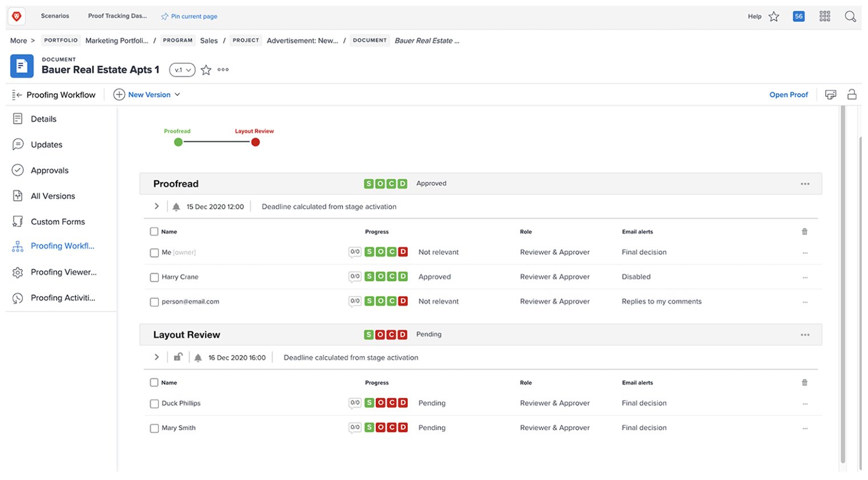The width and height of the screenshot is (868, 480).
Task: Expand the Proofread stage deadline details
Action: coord(156,206)
